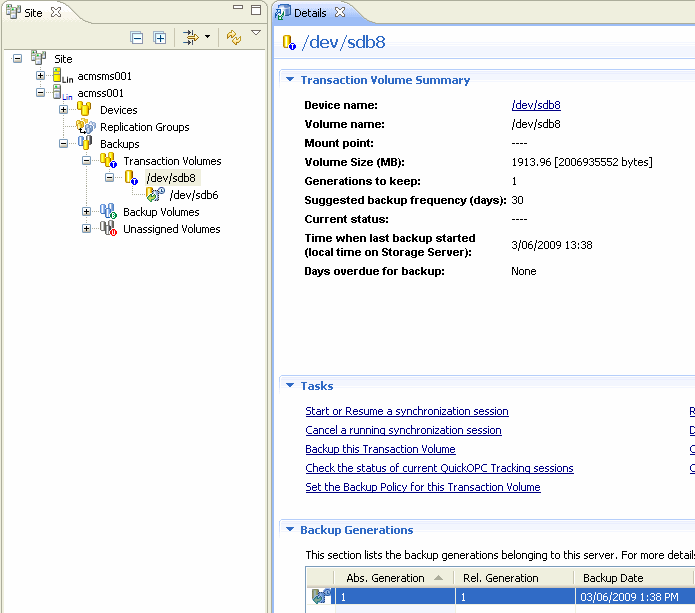This screenshot has width=695, height=613.
Task: Click the Site tab icon
Action: tap(13, 12)
